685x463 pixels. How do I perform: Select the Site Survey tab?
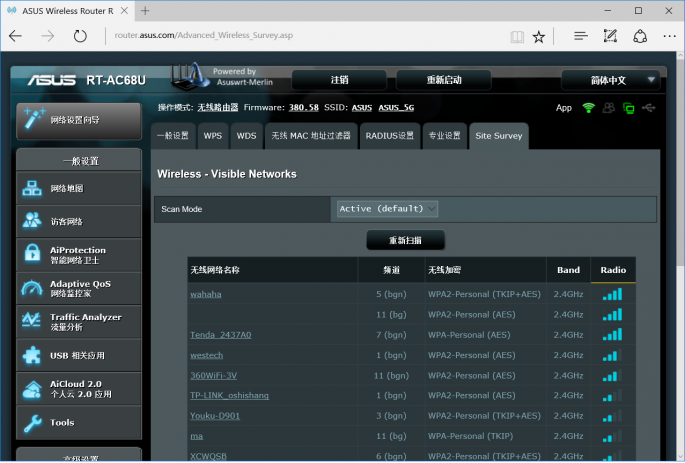coord(499,136)
